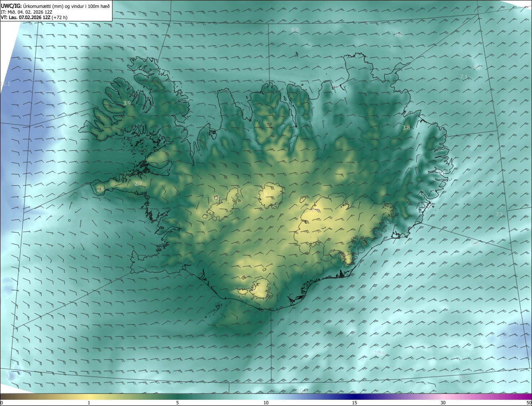
Task: Click the 7.3 value east of Iceland
Action: [499, 214]
